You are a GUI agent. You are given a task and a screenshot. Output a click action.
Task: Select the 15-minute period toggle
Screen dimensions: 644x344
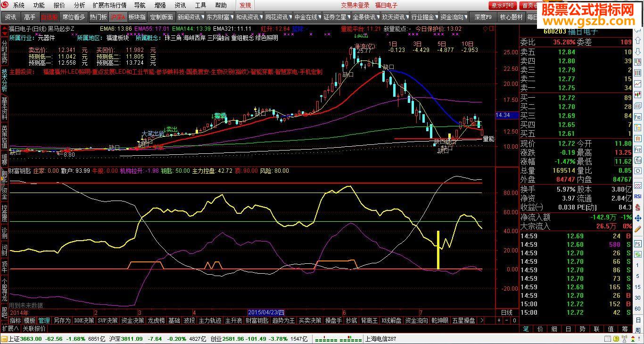(x=637, y=287)
